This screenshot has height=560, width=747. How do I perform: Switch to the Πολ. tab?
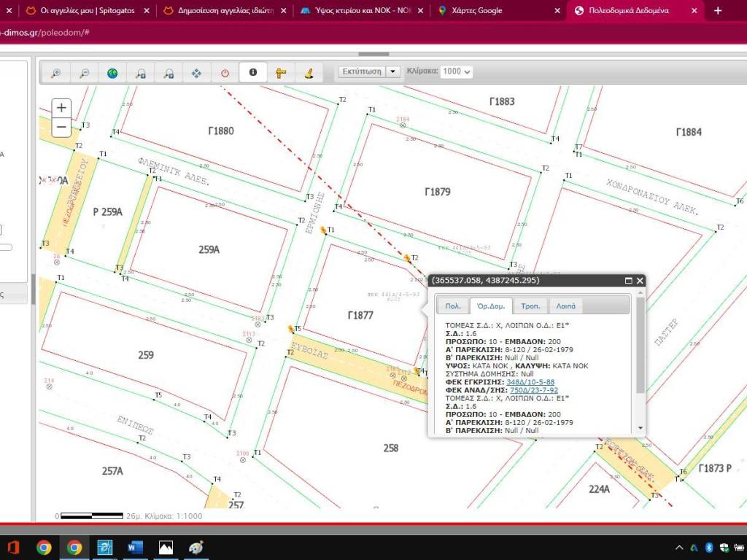[x=452, y=306]
